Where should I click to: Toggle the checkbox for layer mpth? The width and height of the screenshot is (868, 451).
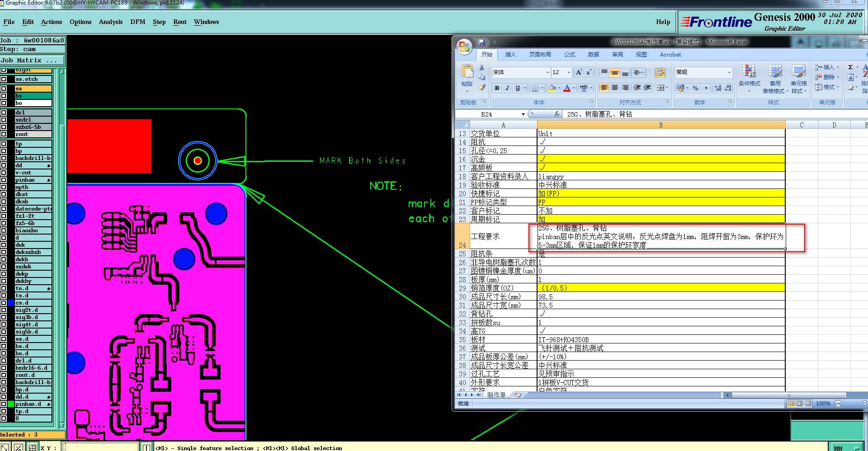[x=4, y=187]
